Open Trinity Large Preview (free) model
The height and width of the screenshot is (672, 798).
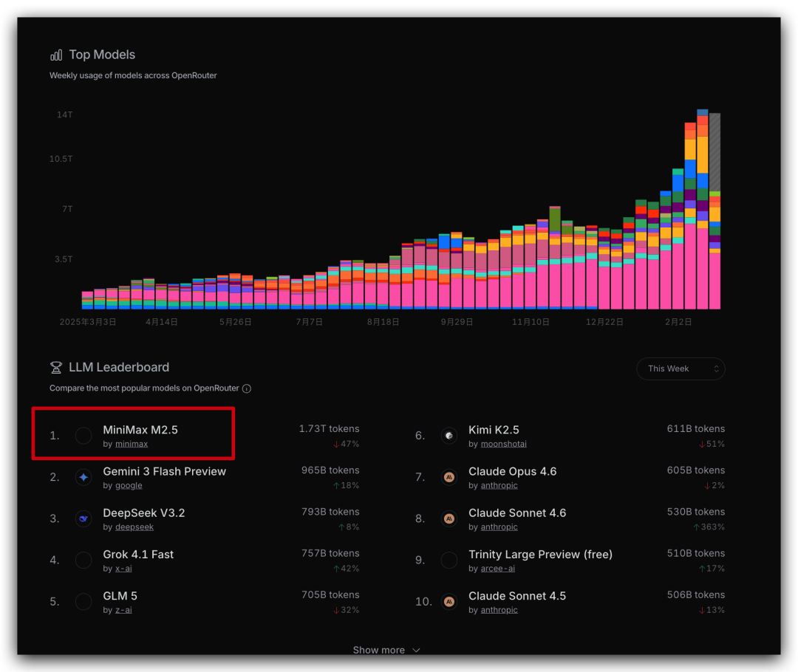pyautogui.click(x=540, y=555)
